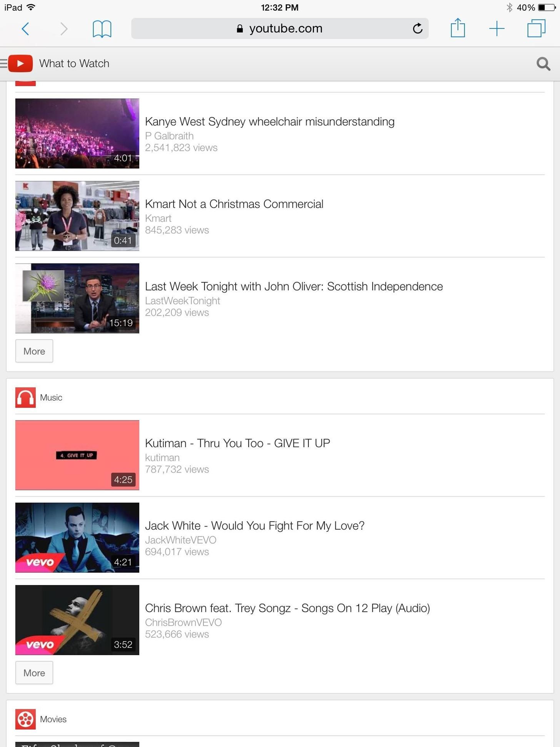Open the Safari bookmarks icon
Viewport: 560px width, 747px height.
(102, 29)
